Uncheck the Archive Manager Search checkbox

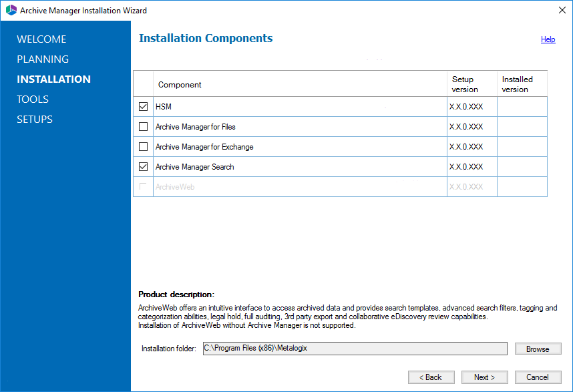point(143,167)
